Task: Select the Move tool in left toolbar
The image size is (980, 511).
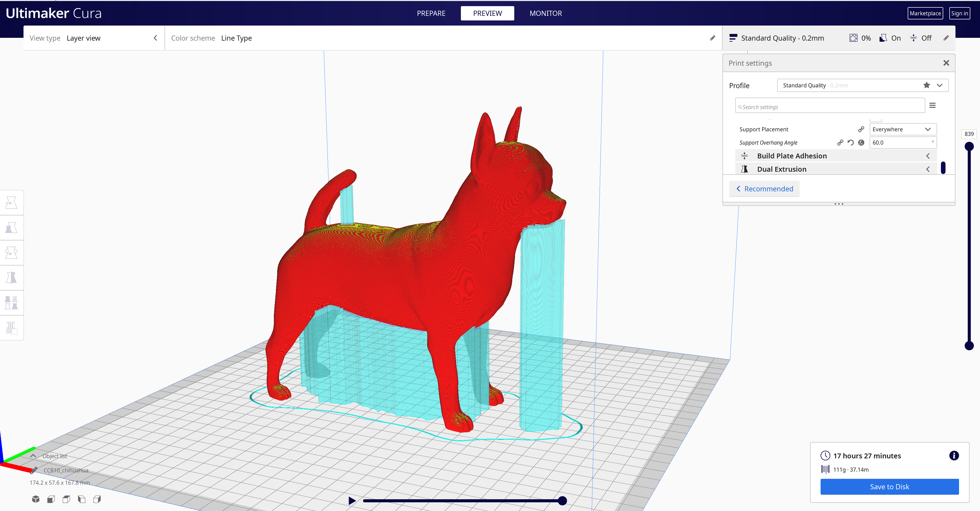Action: click(11, 203)
